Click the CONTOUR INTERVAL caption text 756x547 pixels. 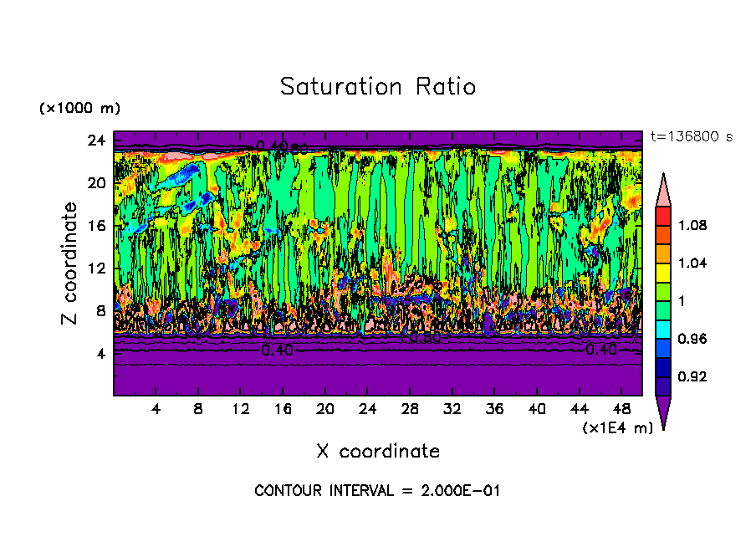(x=377, y=491)
